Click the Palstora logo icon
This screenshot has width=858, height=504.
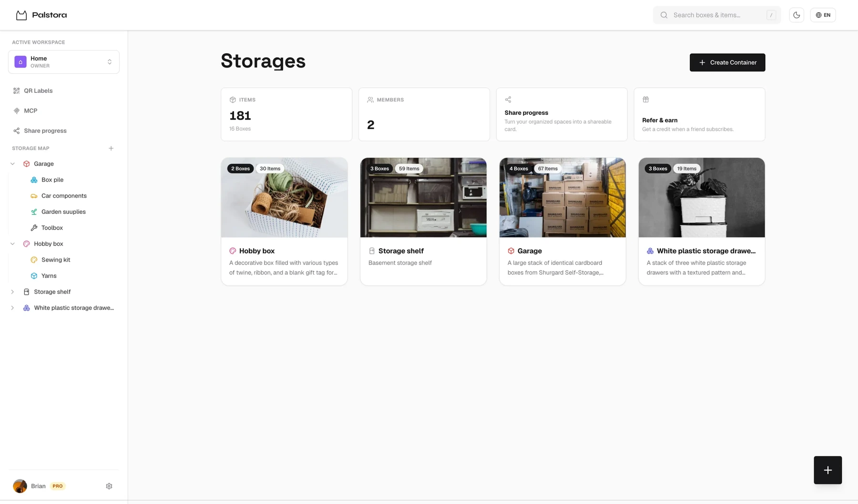21,15
